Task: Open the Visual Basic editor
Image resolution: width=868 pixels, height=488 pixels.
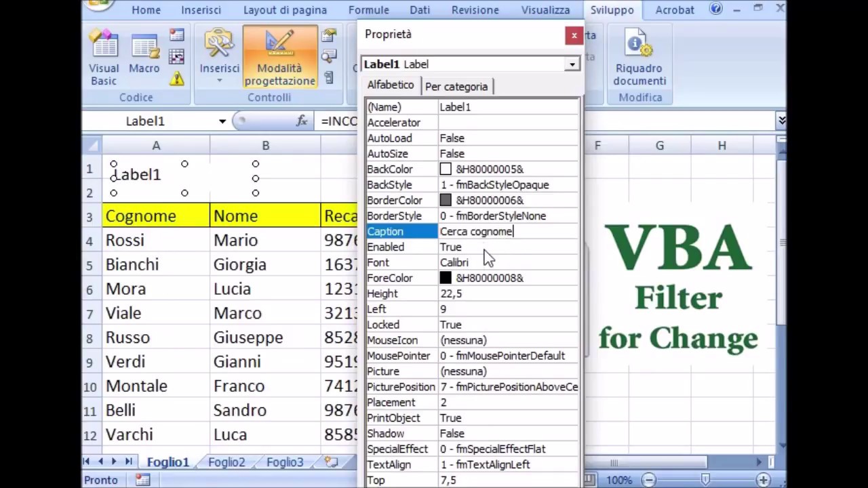Action: (104, 58)
